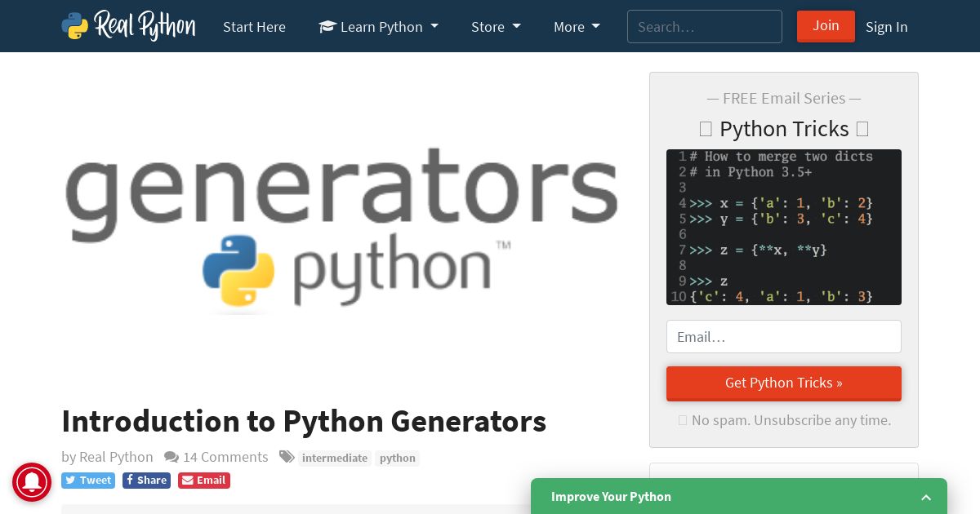The height and width of the screenshot is (514, 980).
Task: Click the graduation cap icon by Learn Python
Action: 327,27
